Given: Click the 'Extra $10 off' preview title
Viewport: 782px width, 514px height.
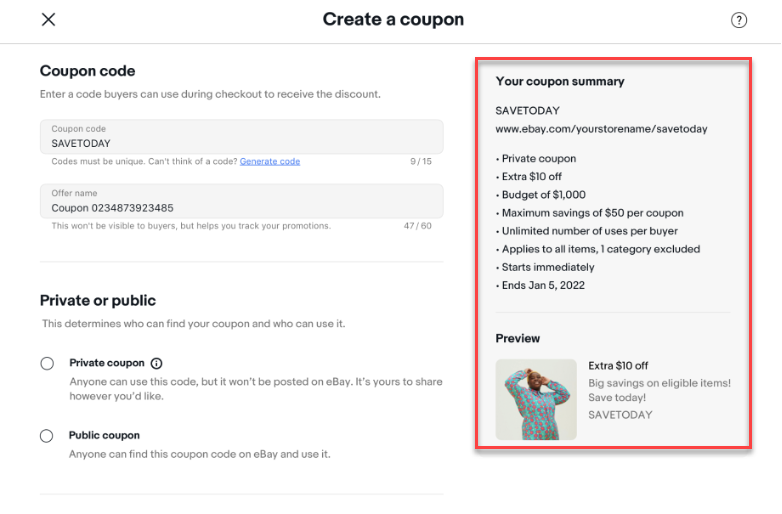Looking at the screenshot, I should tap(618, 366).
